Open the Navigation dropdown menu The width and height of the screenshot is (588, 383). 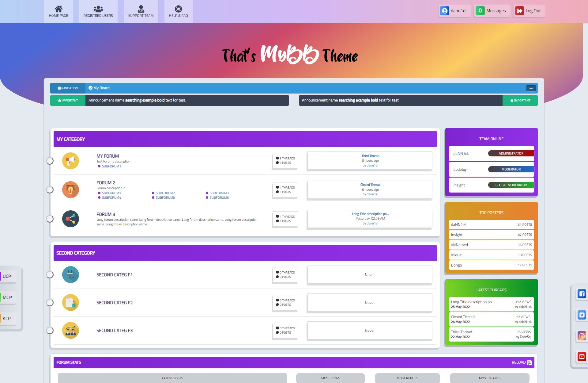click(68, 88)
